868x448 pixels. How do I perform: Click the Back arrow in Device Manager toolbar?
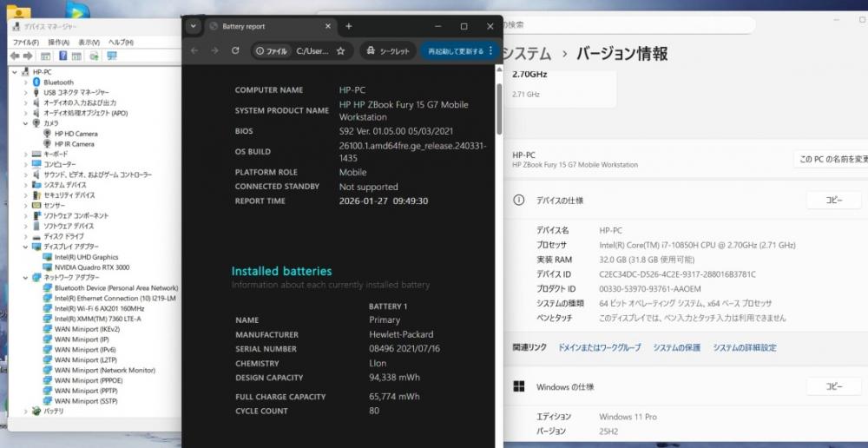(x=15, y=56)
